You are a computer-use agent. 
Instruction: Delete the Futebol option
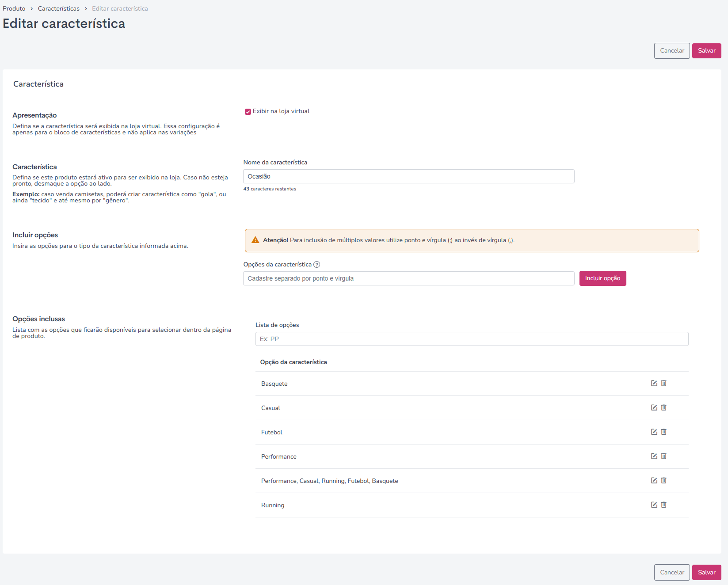(x=663, y=432)
